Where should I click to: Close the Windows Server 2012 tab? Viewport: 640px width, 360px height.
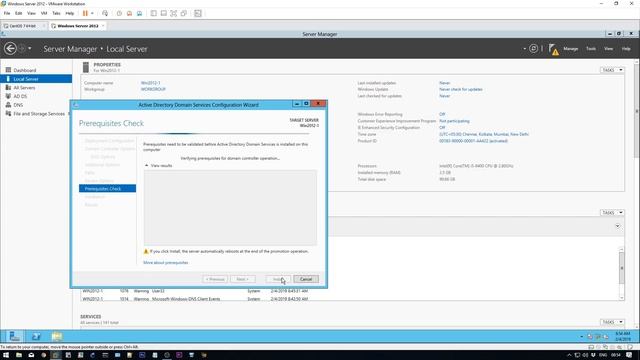(103, 26)
